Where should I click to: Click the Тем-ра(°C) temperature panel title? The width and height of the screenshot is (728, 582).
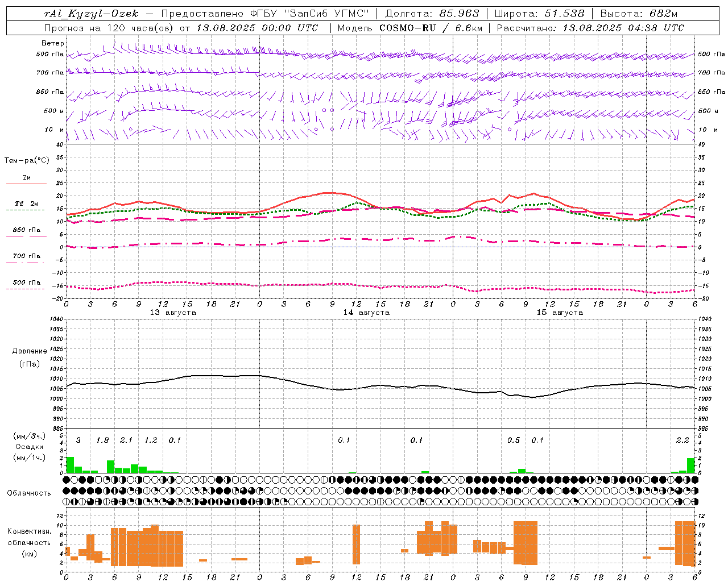coord(27,161)
